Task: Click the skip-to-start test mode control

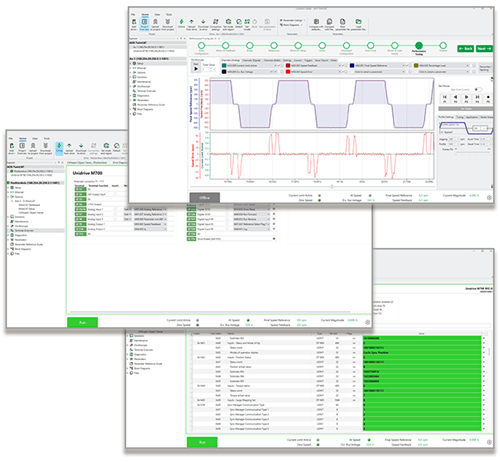Action: 445,97
